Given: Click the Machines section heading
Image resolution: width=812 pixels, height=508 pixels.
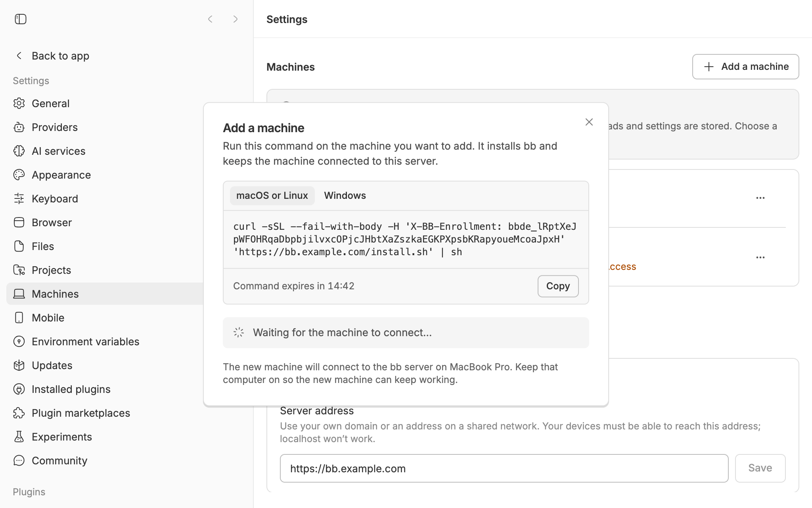Looking at the screenshot, I should point(291,67).
